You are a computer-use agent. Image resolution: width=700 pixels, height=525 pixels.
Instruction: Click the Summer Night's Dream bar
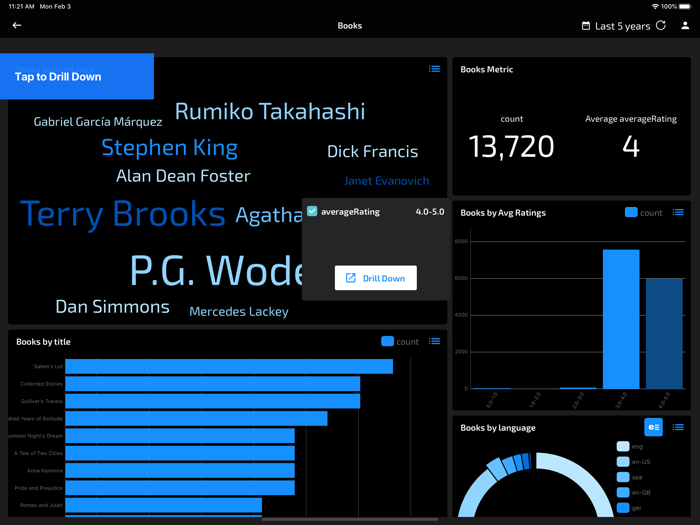[x=180, y=436]
